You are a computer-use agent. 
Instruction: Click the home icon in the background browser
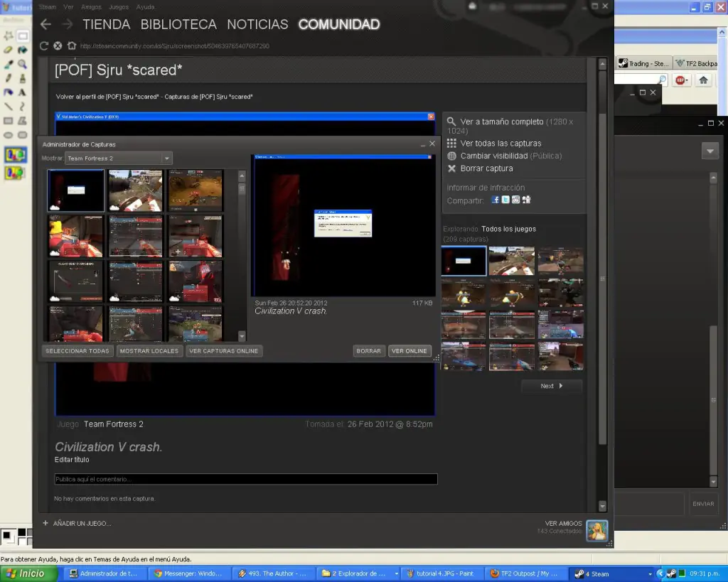click(703, 80)
